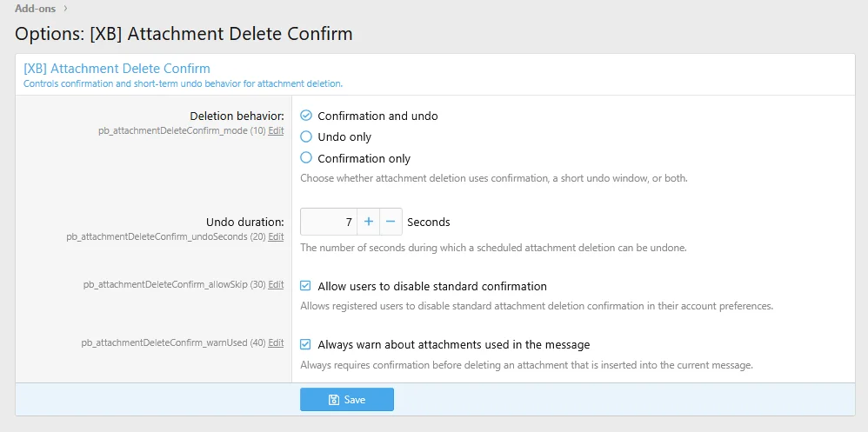Screen dimensions: 868x432
Task: Toggle Always warn about attachments used checkbox
Action: click(x=305, y=344)
